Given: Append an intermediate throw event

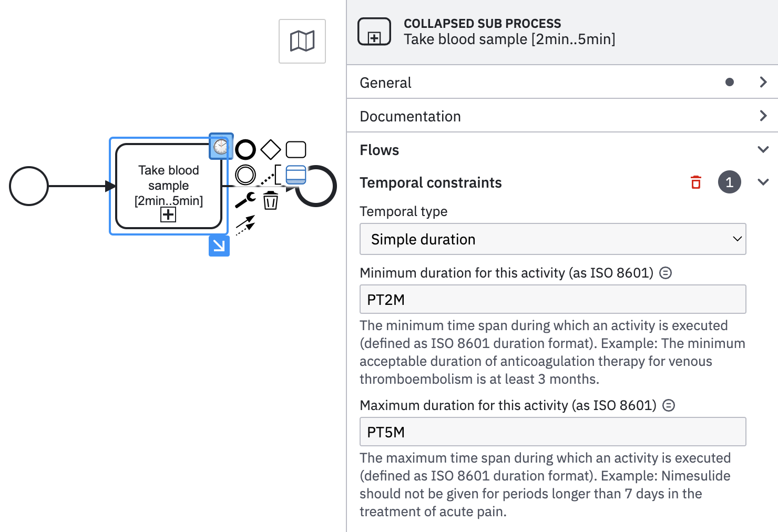Looking at the screenshot, I should pos(245,174).
